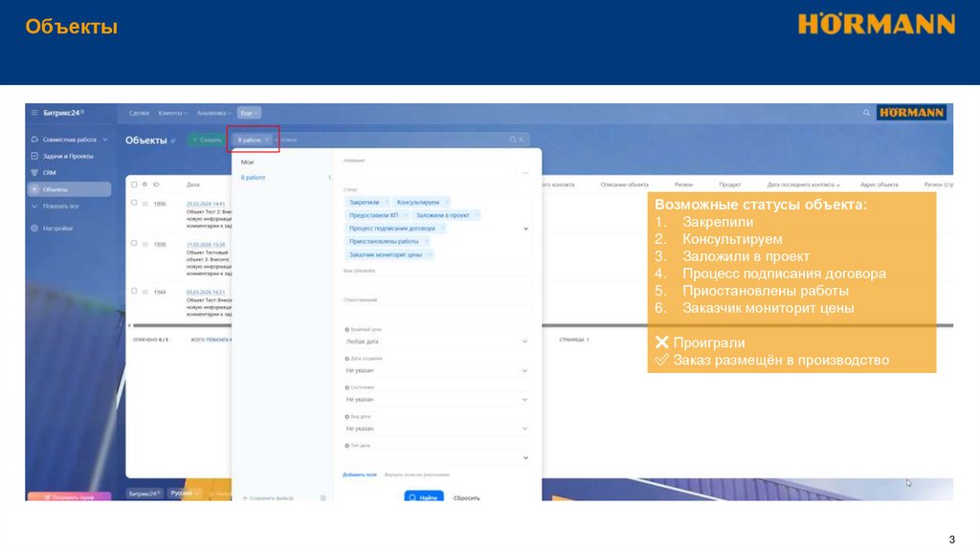This screenshot has width=980, height=549.
Task: Open the 05.03.2026 14:51 date link
Action: (206, 292)
